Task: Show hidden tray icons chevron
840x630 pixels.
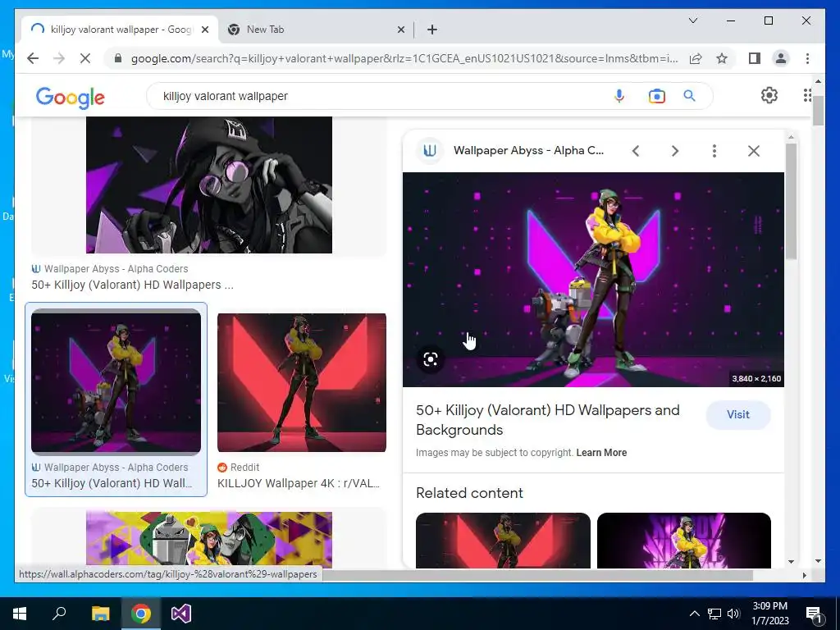Action: (694, 614)
